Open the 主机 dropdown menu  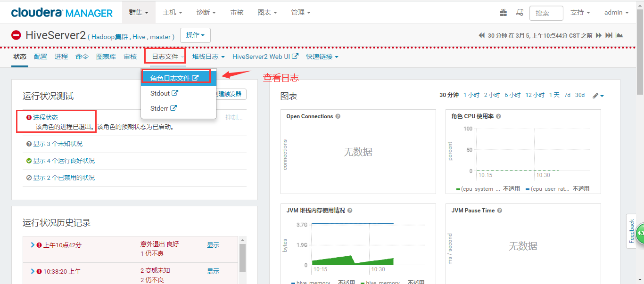pyautogui.click(x=173, y=12)
